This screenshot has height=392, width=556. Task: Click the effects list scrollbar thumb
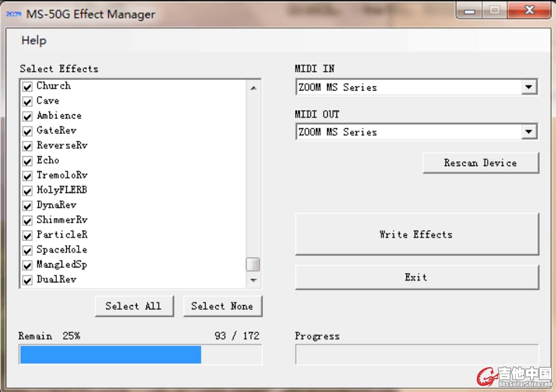click(x=253, y=264)
